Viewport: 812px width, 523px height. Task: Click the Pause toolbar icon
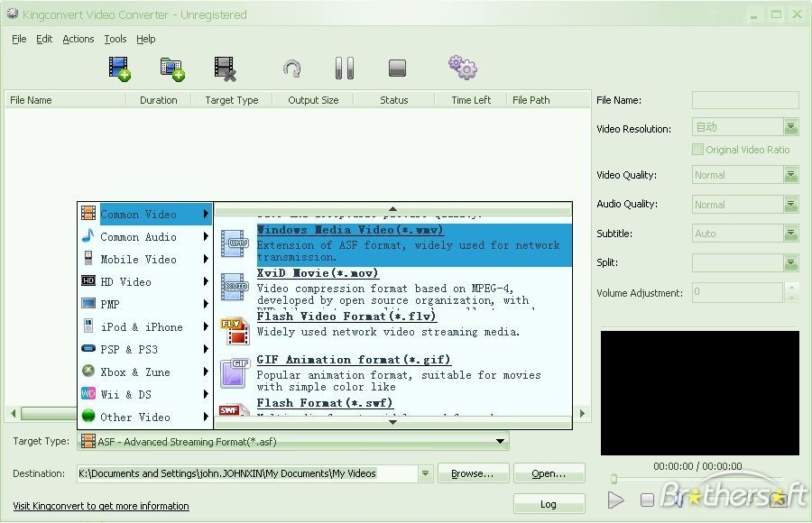click(x=345, y=68)
